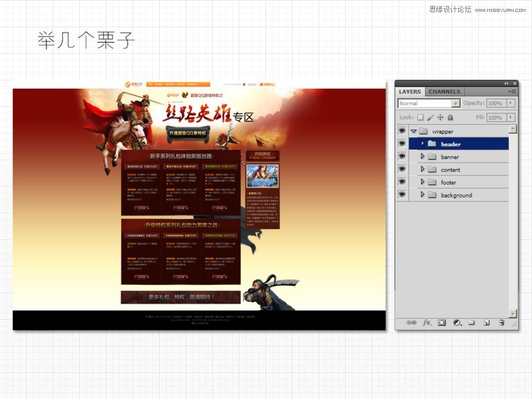532x399 pixels.
Task: Hide the content group
Action: (x=402, y=169)
